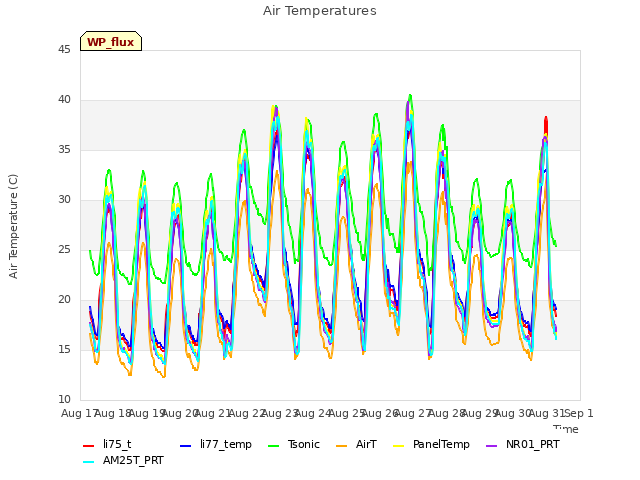Click the Sep 1 x-axis tick label
Image resolution: width=640 pixels, height=480 pixels.
click(x=578, y=413)
